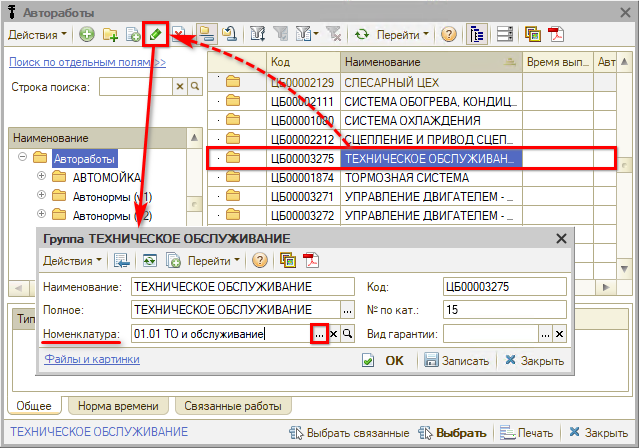Select the ТОРМОЗНАЯ СИСТЕМА row
This screenshot has width=639, height=448.
pyautogui.click(x=412, y=177)
